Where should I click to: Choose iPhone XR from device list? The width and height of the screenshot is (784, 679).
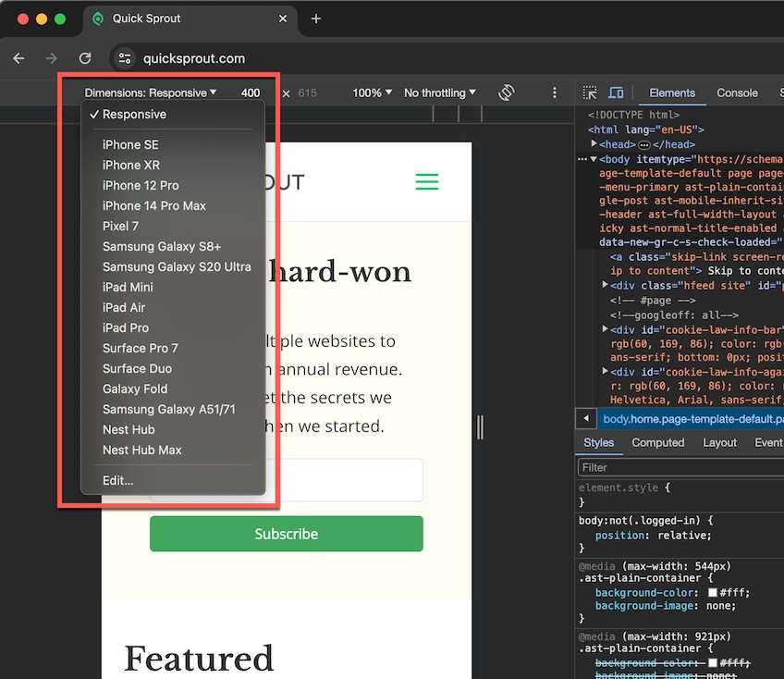coord(173,165)
